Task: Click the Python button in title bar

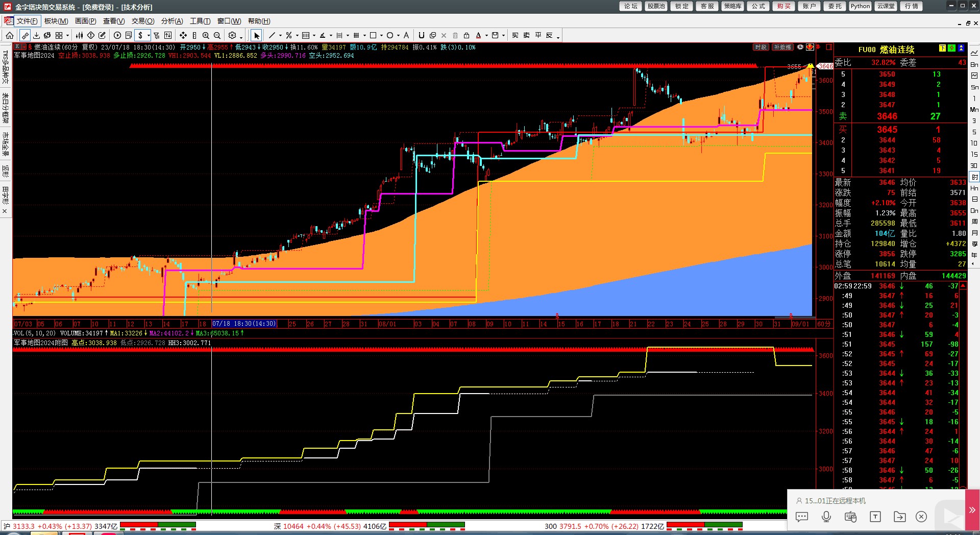Action: point(860,6)
